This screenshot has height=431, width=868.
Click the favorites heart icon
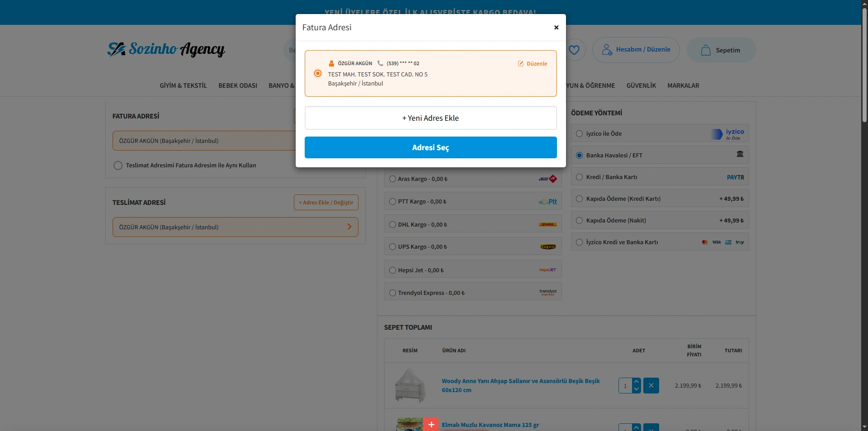(x=574, y=50)
